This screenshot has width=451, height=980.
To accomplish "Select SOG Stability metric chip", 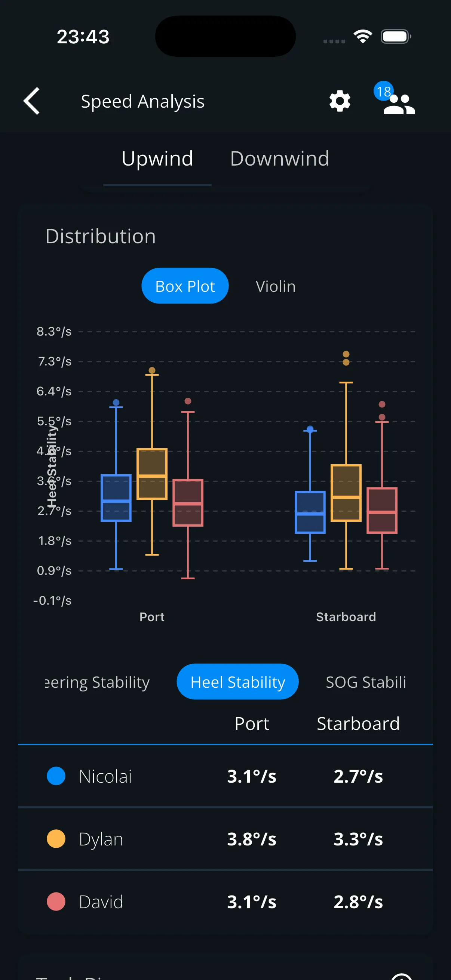I will tap(366, 682).
